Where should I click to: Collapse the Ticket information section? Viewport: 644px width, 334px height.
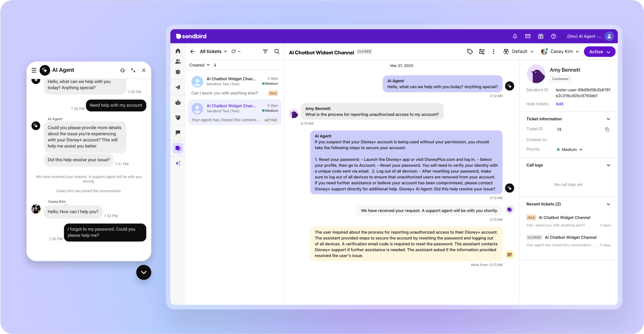pyautogui.click(x=609, y=119)
